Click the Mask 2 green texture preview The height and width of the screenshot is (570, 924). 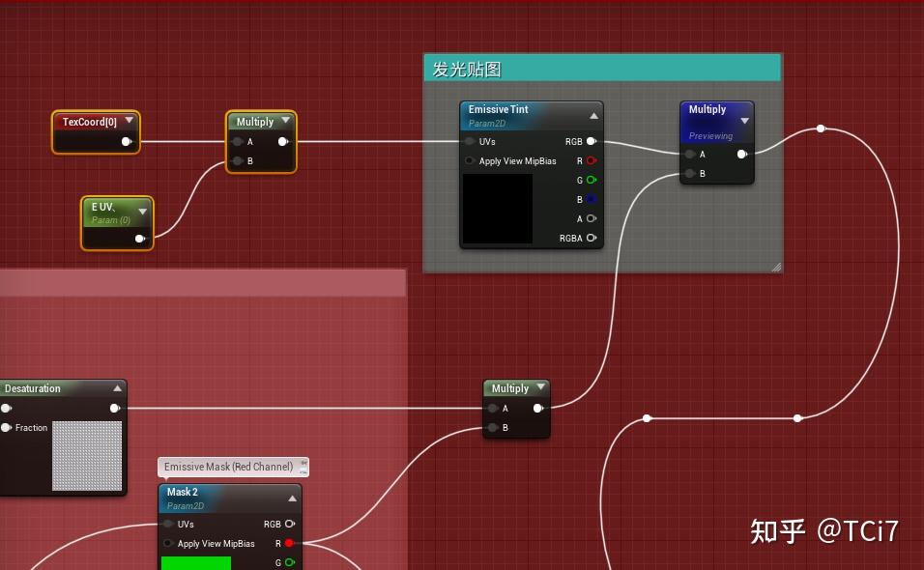(196, 563)
